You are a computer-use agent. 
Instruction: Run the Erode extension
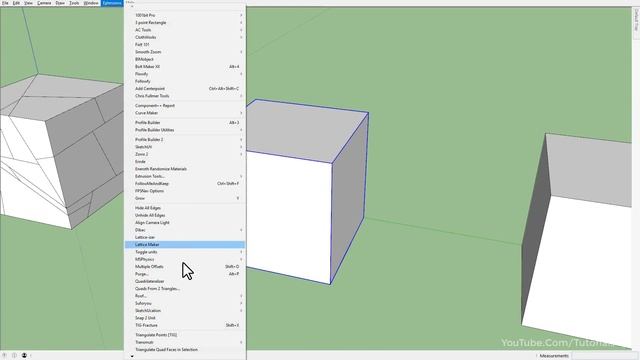pyautogui.click(x=184, y=162)
